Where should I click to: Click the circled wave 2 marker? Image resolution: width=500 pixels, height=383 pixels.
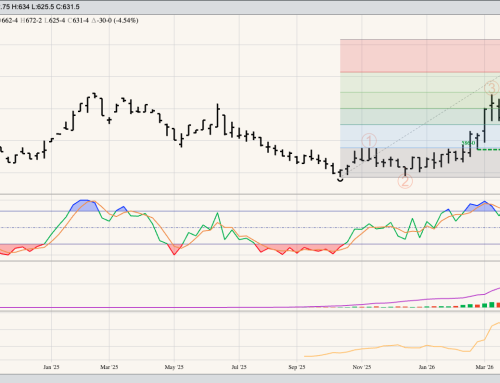click(x=405, y=181)
